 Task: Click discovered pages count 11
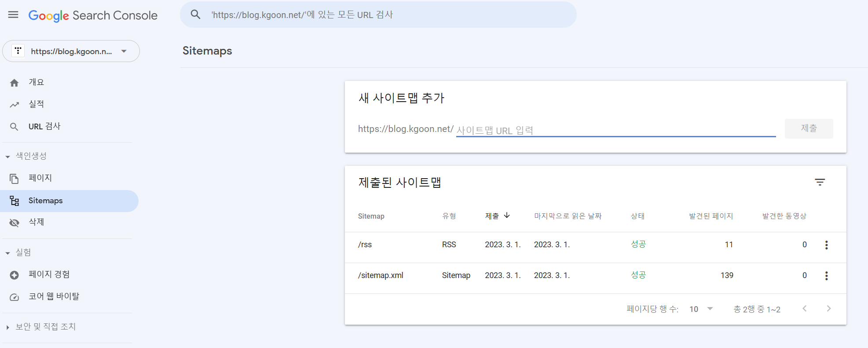coord(729,245)
